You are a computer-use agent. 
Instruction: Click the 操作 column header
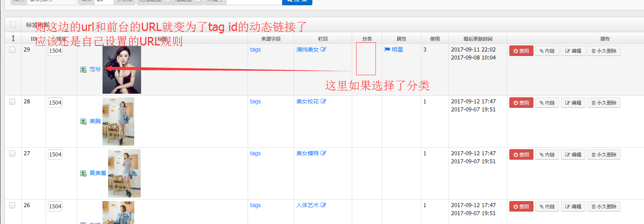tap(605, 39)
